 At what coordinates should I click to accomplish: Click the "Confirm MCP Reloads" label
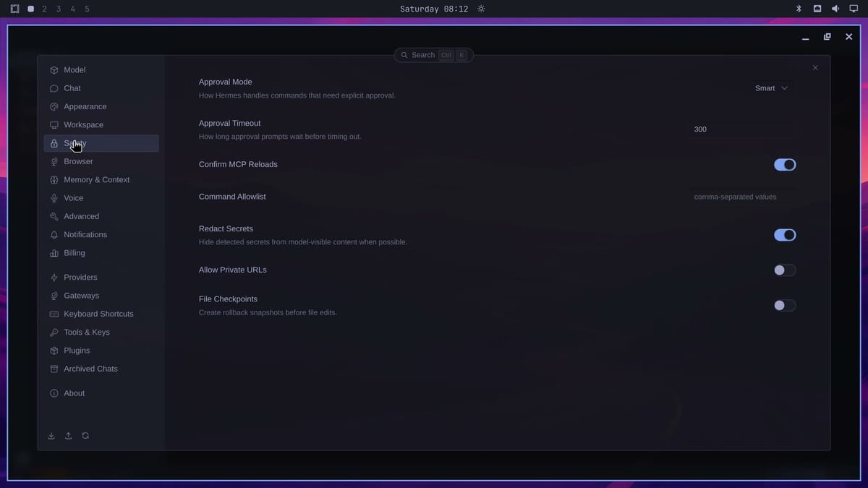tap(238, 165)
